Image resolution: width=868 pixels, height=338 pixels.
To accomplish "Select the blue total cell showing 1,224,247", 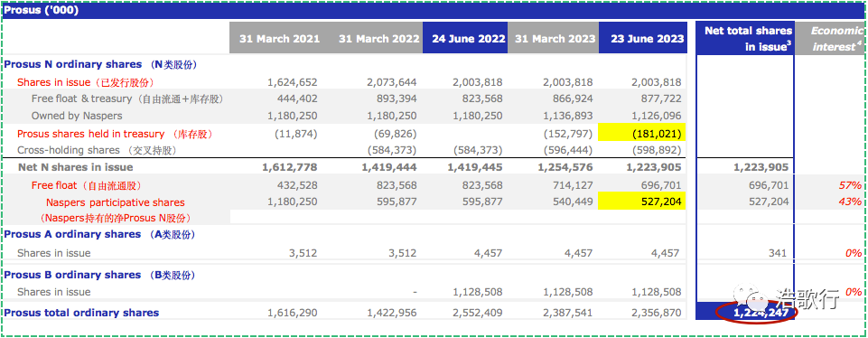I will (x=744, y=312).
